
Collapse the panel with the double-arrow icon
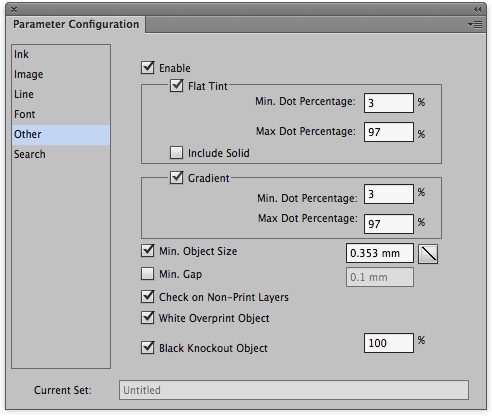pos(478,10)
